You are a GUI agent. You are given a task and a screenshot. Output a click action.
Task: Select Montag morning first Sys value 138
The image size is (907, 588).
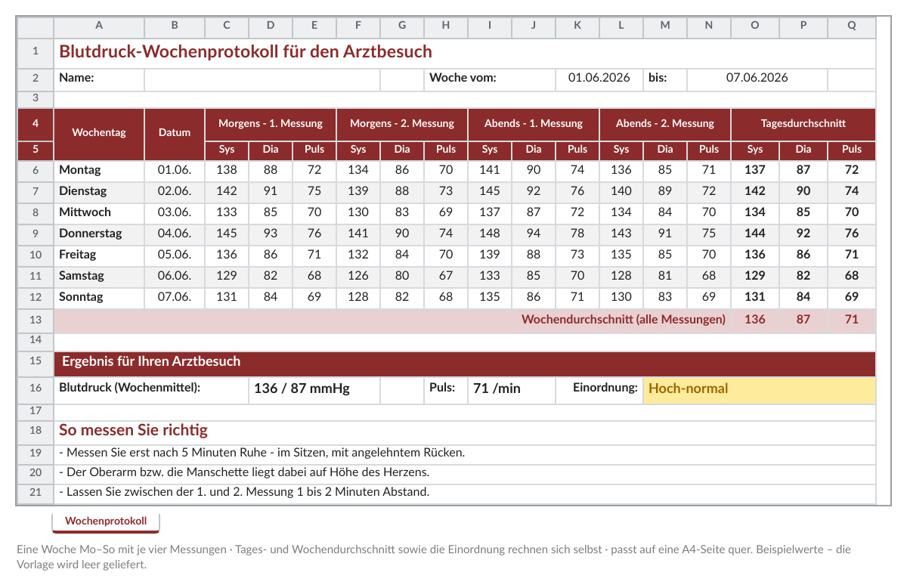[x=227, y=170]
